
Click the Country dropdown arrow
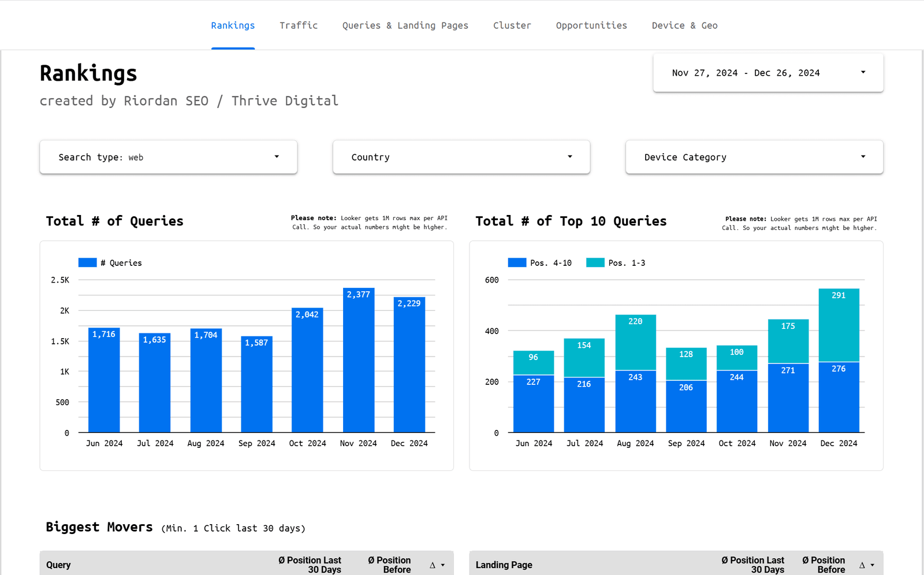coord(570,157)
